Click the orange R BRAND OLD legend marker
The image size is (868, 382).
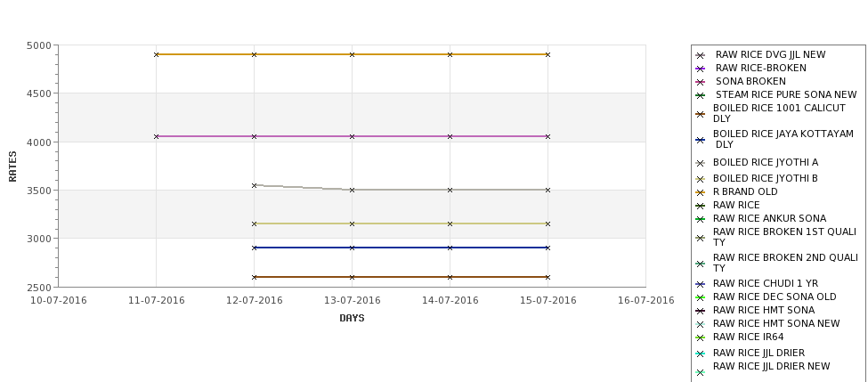pos(701,192)
